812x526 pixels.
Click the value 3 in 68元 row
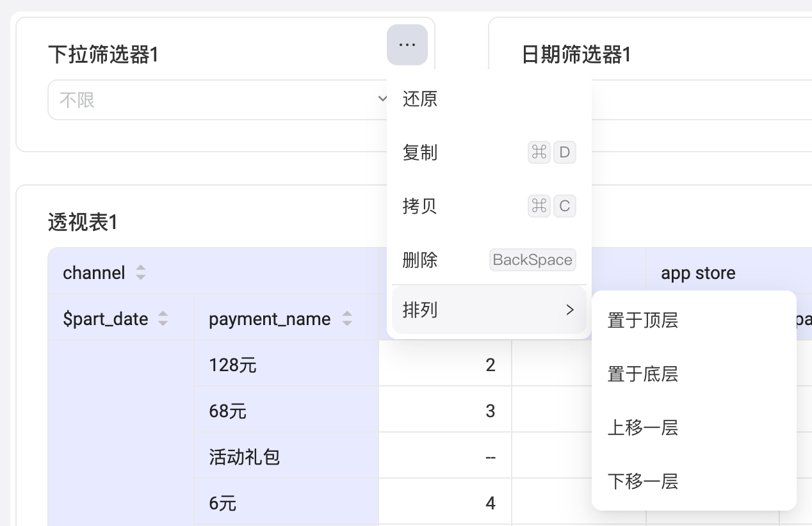coord(491,411)
